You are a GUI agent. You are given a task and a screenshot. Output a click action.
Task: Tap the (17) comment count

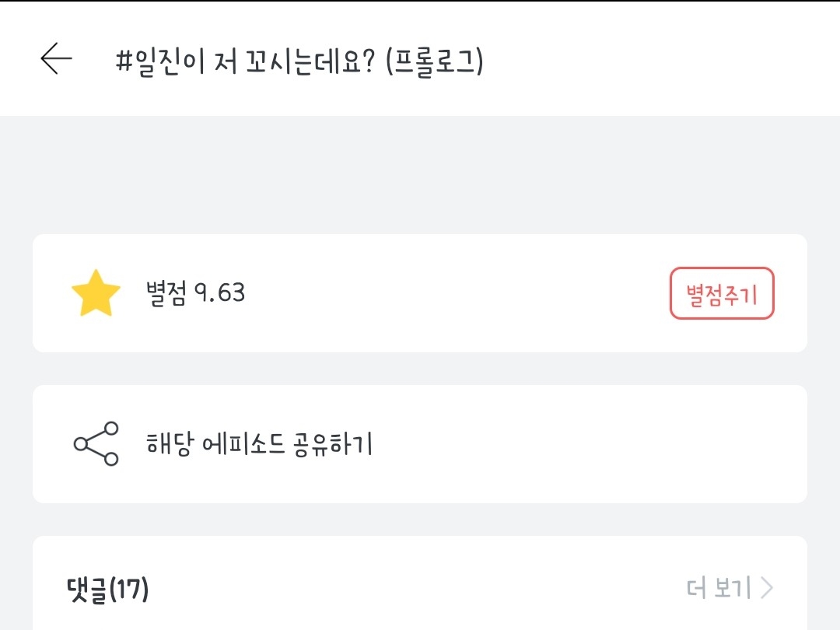[129, 590]
